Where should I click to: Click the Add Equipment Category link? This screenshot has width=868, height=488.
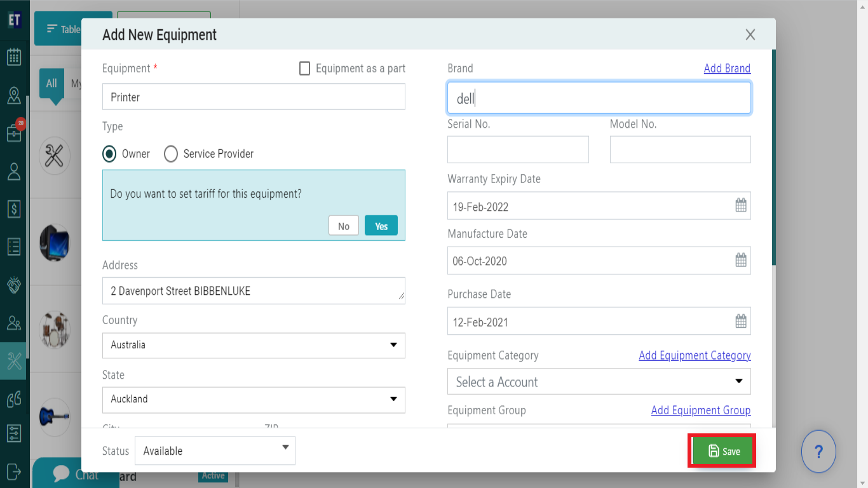click(695, 355)
